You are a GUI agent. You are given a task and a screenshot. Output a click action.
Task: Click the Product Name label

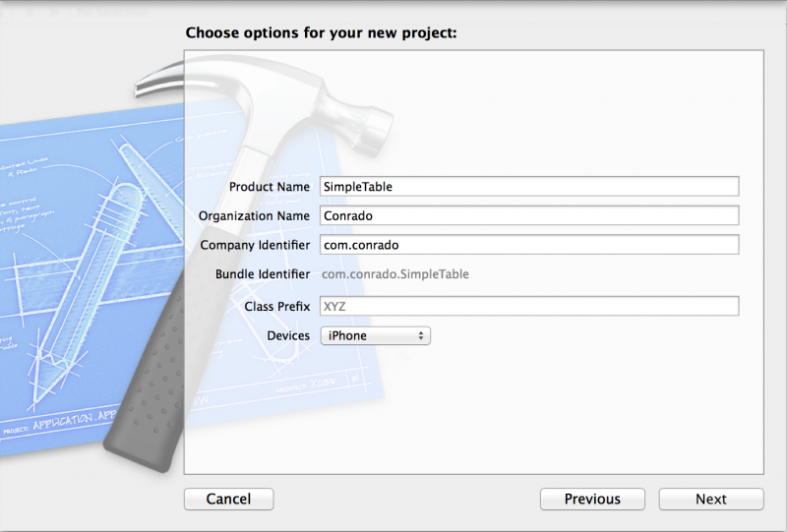click(x=270, y=187)
